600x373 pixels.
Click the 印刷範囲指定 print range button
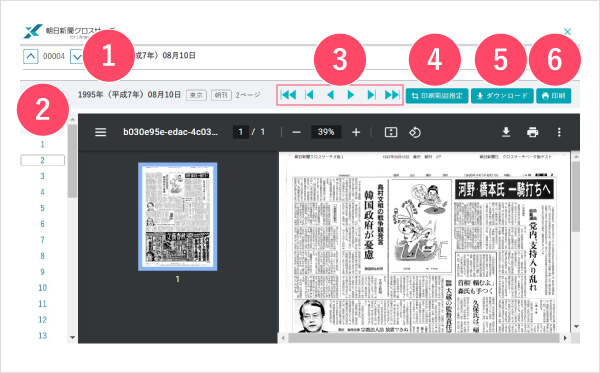(437, 96)
